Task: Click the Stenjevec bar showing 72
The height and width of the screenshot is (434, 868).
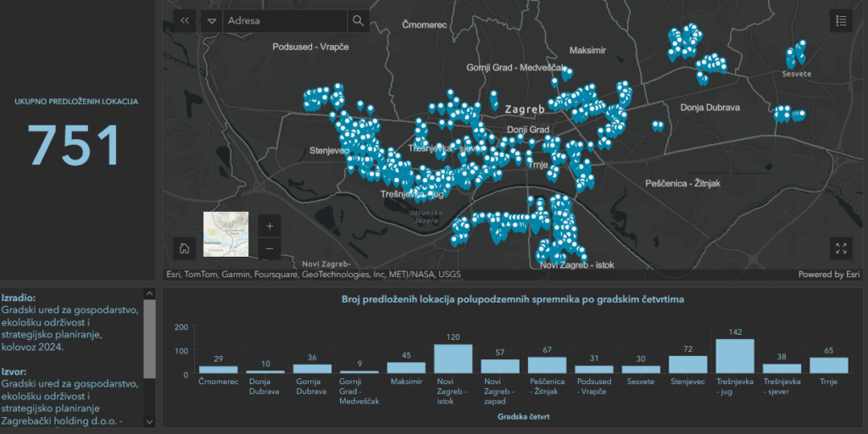Action: (x=687, y=364)
